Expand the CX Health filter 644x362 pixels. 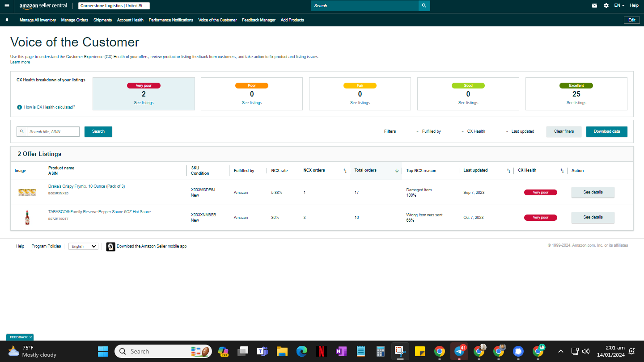[x=473, y=131]
